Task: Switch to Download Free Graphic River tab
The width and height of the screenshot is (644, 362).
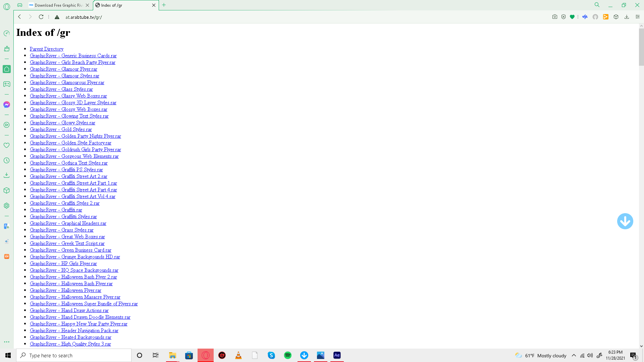Action: [x=58, y=5]
